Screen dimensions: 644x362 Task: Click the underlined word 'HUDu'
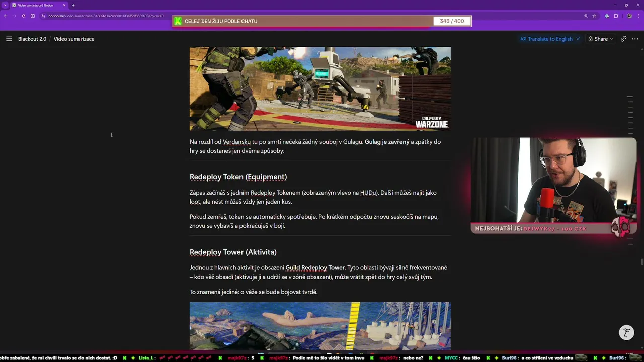point(368,193)
